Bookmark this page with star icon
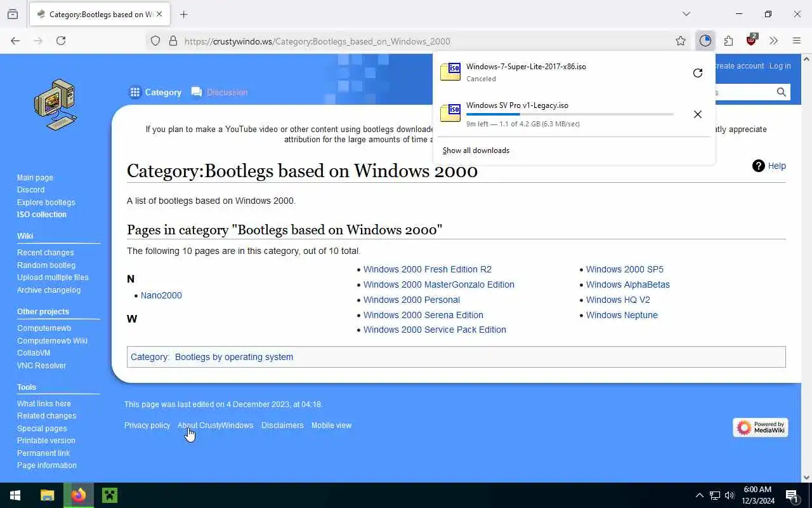This screenshot has height=508, width=812. point(681,41)
